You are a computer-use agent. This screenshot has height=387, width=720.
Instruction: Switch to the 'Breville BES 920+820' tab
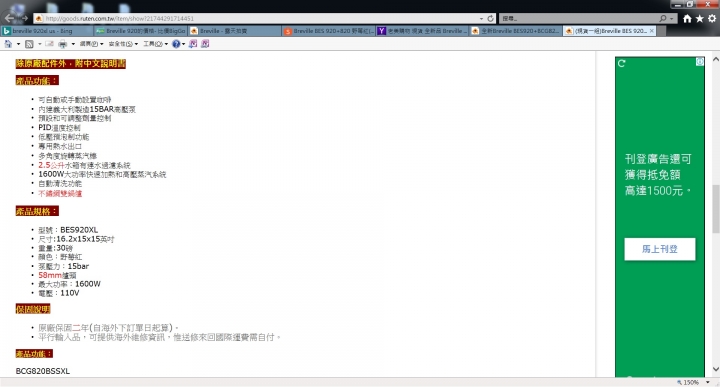(328, 31)
